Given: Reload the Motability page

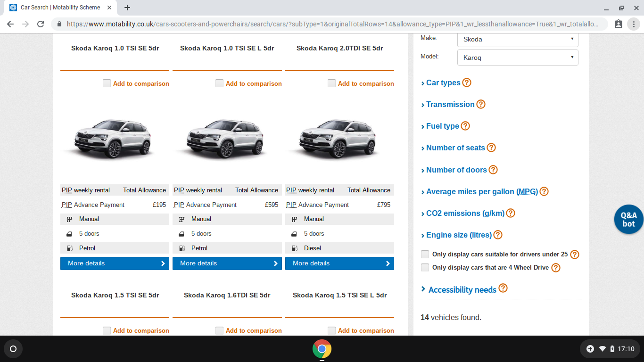Looking at the screenshot, I should 41,24.
